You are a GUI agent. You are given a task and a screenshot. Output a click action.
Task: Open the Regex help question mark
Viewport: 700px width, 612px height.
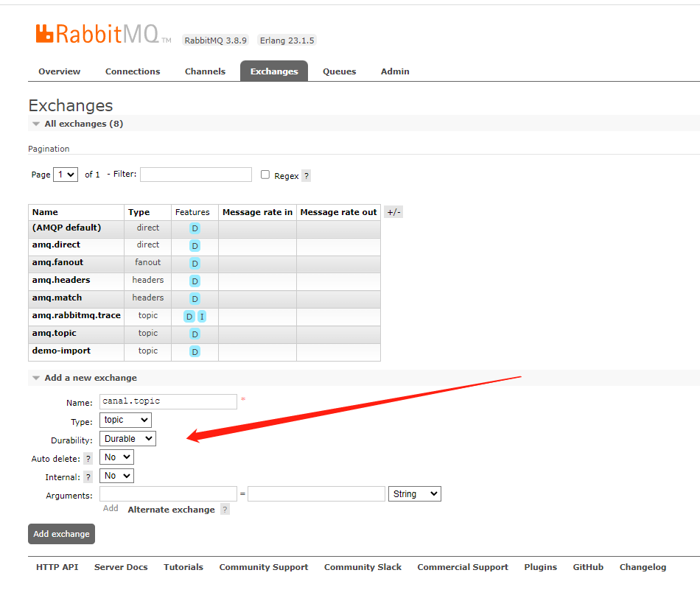[307, 176]
